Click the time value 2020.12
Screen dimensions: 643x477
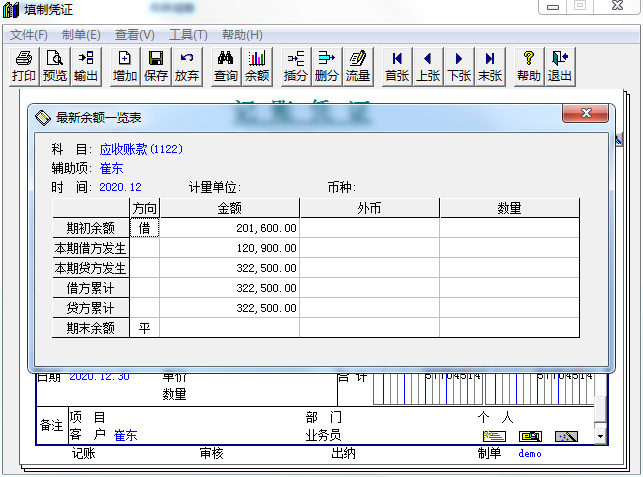[x=121, y=187]
